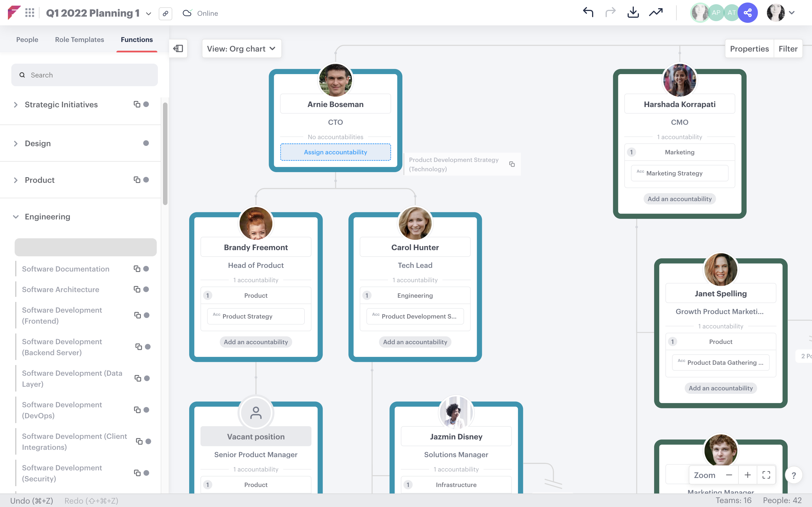Click the sidebar Search field
The width and height of the screenshot is (812, 507).
pos(84,75)
